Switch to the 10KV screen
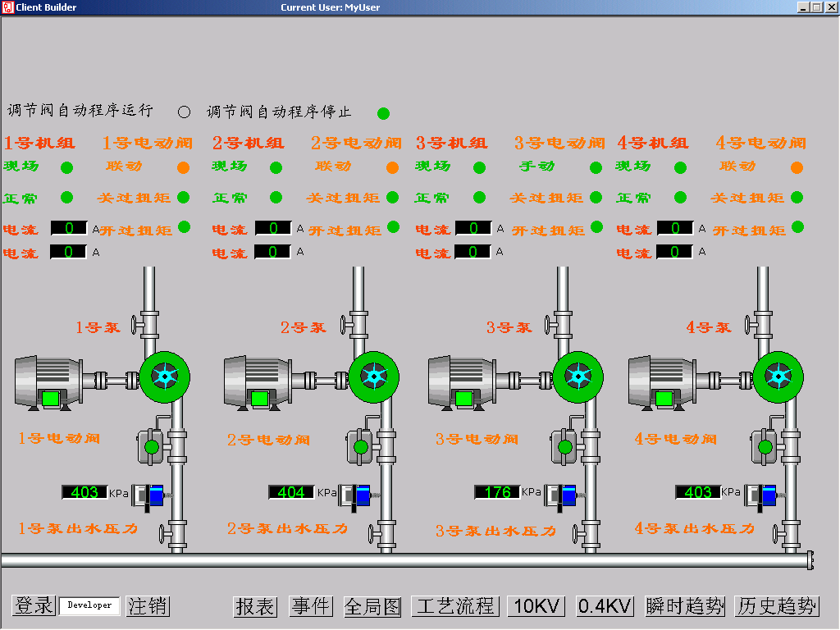This screenshot has width=840, height=630. [537, 606]
